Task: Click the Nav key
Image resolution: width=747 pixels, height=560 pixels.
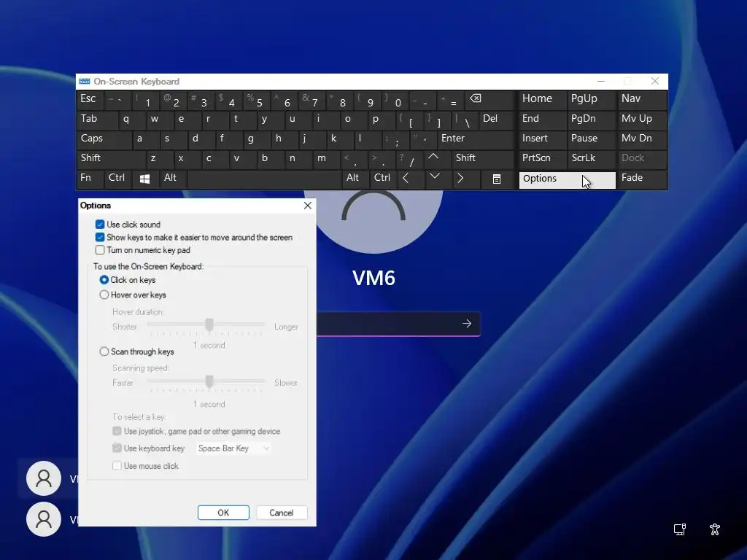Action: [642, 101]
